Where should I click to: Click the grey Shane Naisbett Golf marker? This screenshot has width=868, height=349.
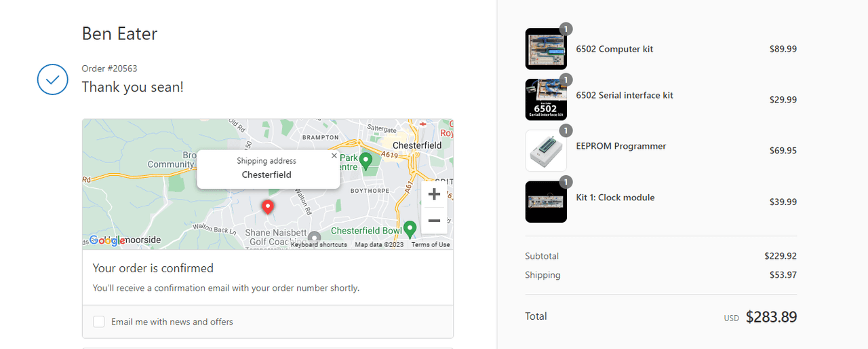click(x=314, y=237)
